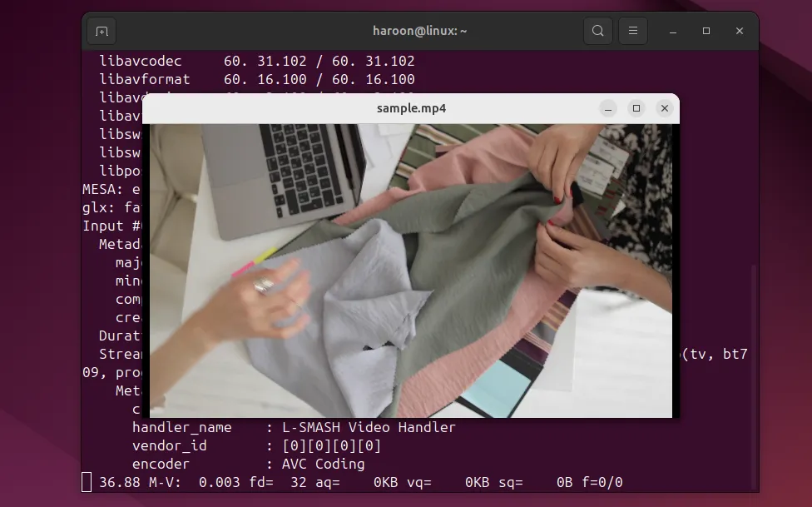Click the haroon@linux: ~ terminal title
This screenshot has height=507, width=812.
[419, 31]
